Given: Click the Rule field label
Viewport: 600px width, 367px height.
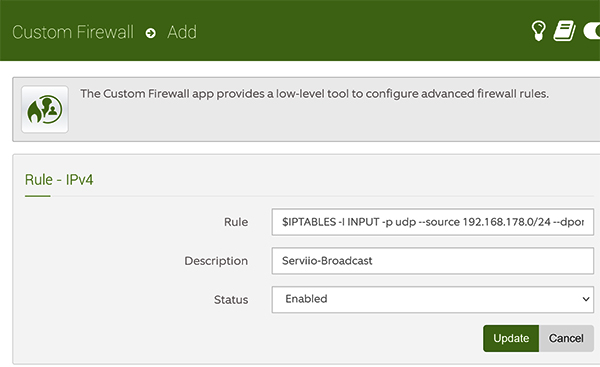Looking at the screenshot, I should pyautogui.click(x=236, y=222).
